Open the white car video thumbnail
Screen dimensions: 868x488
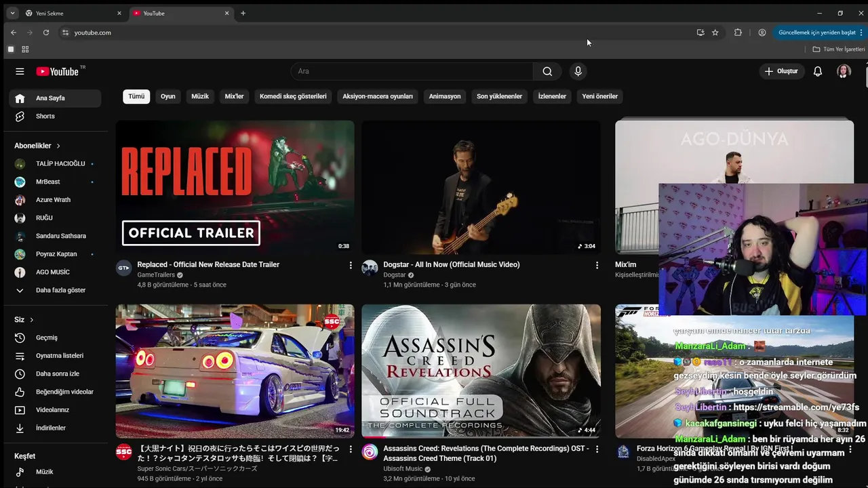(x=235, y=371)
